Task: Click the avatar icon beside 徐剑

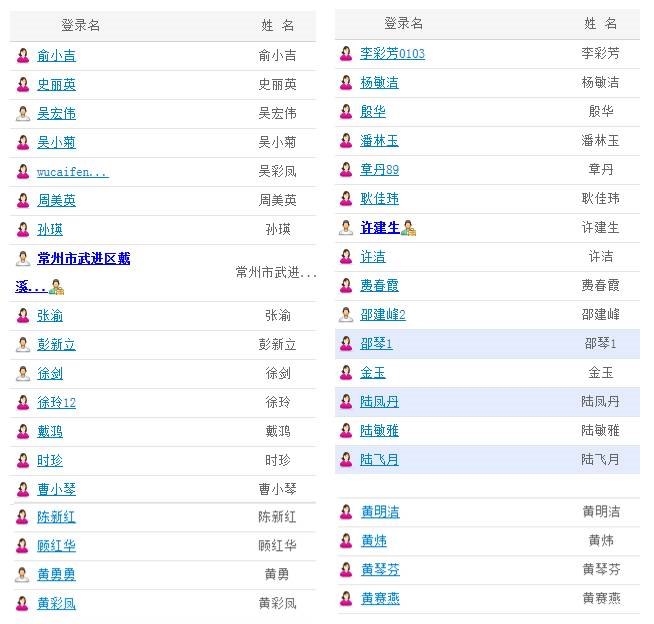Action: tap(23, 374)
